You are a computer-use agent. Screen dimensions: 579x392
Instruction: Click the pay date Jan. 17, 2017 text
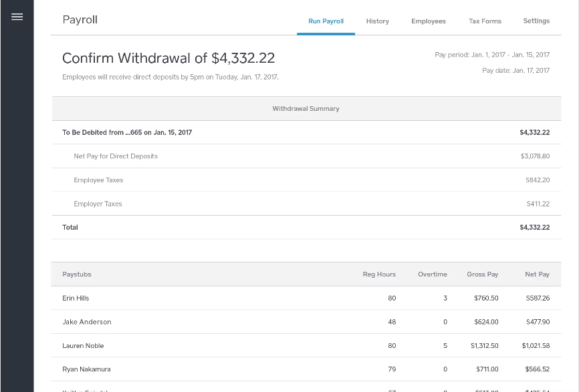click(516, 70)
